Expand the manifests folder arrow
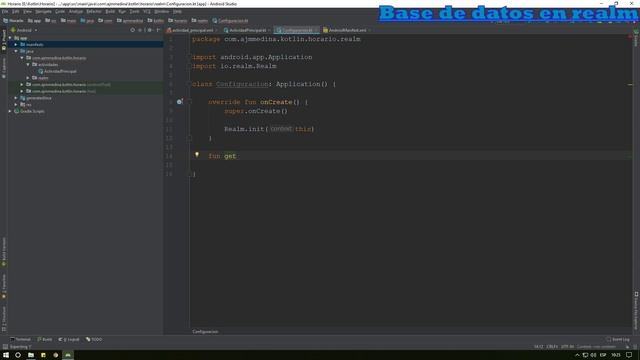640x360 pixels. [x=16, y=44]
